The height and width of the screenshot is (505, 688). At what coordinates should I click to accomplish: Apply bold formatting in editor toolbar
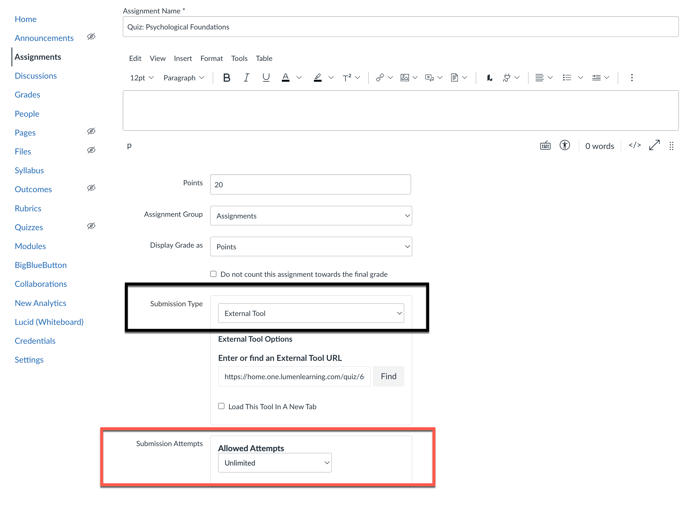(x=226, y=78)
